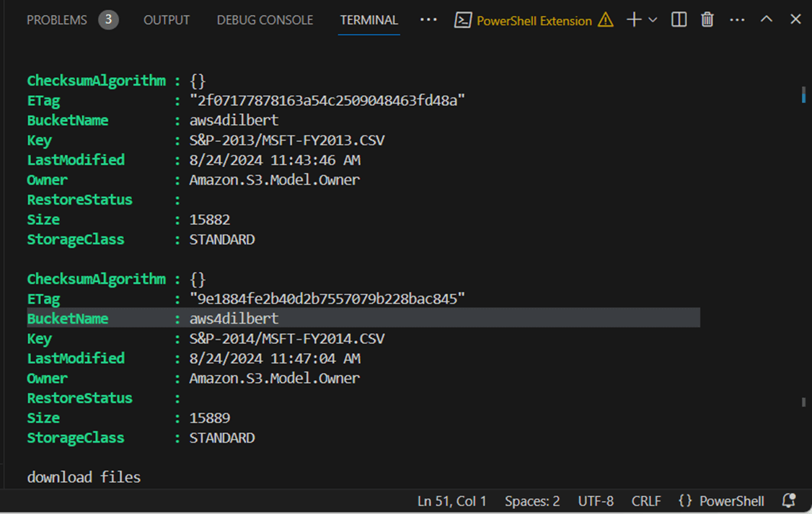The width and height of the screenshot is (812, 514).
Task: Kill terminal using the trash icon
Action: 707,20
